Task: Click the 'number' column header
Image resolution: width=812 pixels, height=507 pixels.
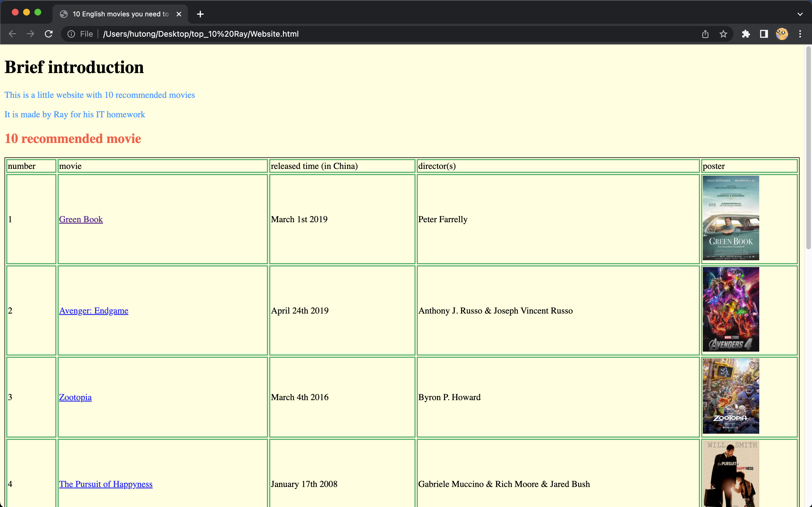Action: (31, 166)
